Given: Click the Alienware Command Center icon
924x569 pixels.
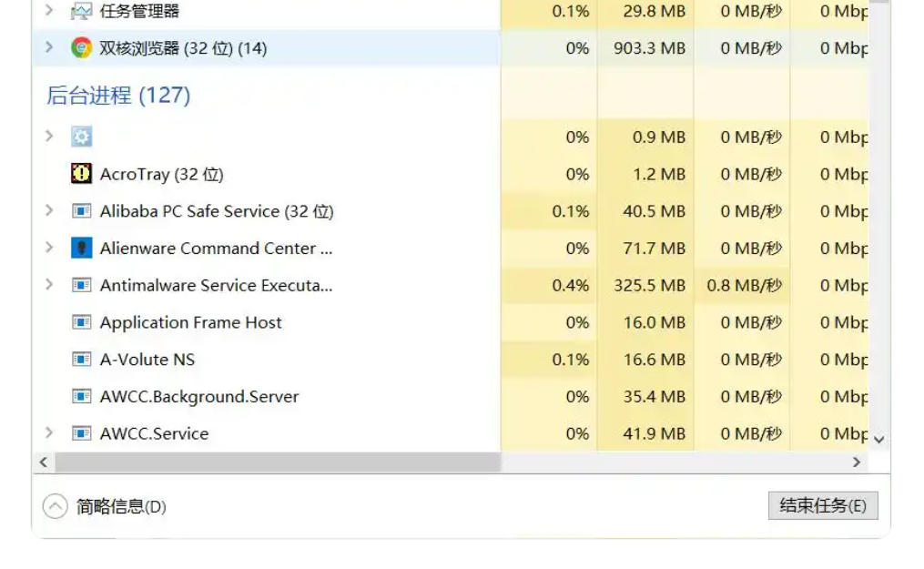Looking at the screenshot, I should [81, 248].
